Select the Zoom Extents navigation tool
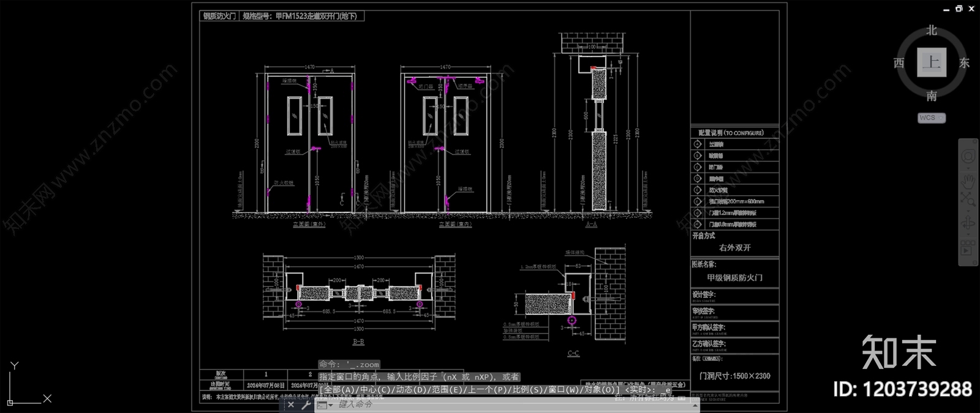This screenshot has width=980, height=413. coord(968,199)
